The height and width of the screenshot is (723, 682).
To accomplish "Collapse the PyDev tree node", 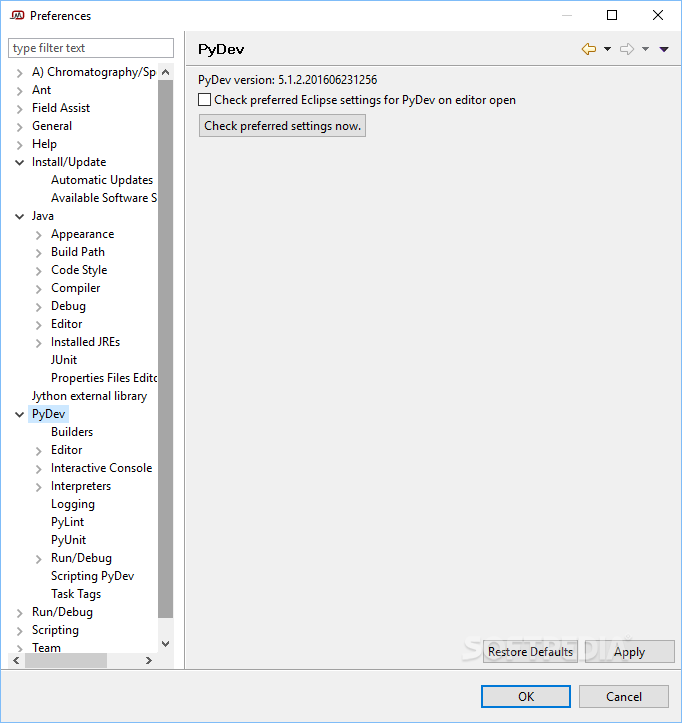I will 19,415.
